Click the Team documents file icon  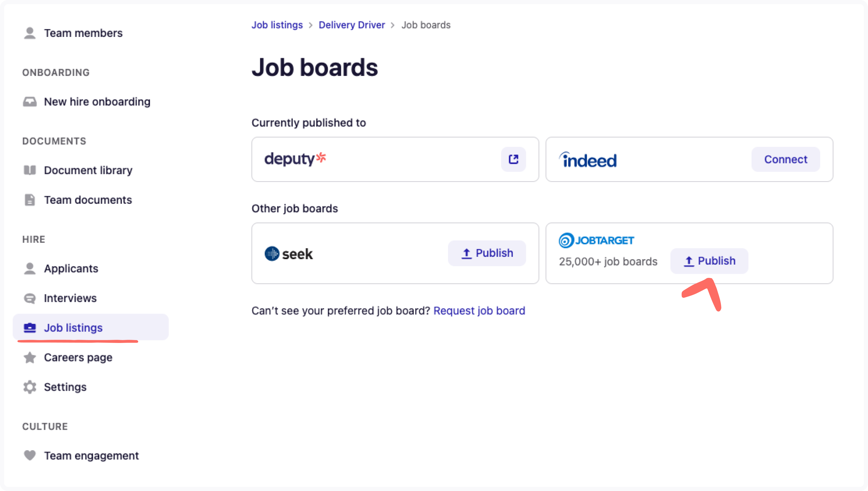pos(30,200)
